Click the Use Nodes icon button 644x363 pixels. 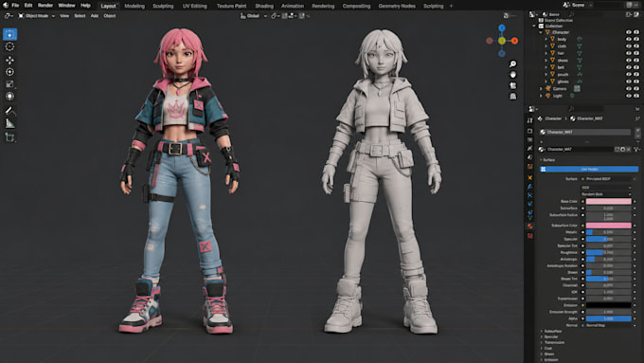(543, 169)
